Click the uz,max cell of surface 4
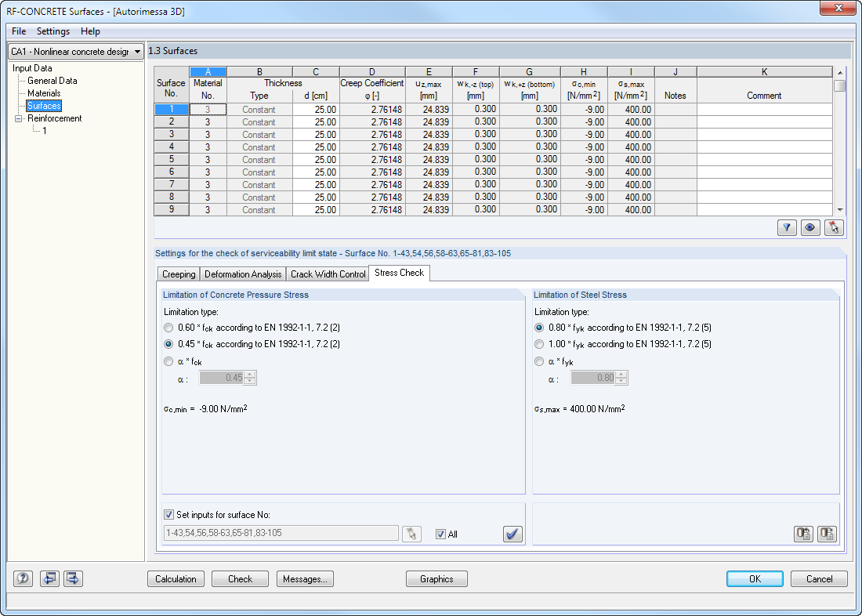The width and height of the screenshot is (862, 616). point(429,147)
